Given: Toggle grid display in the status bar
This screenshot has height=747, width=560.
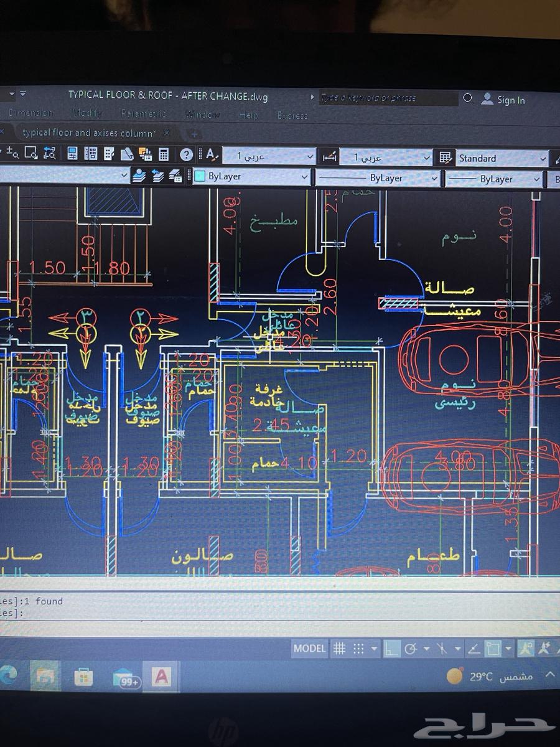Looking at the screenshot, I should click(339, 648).
